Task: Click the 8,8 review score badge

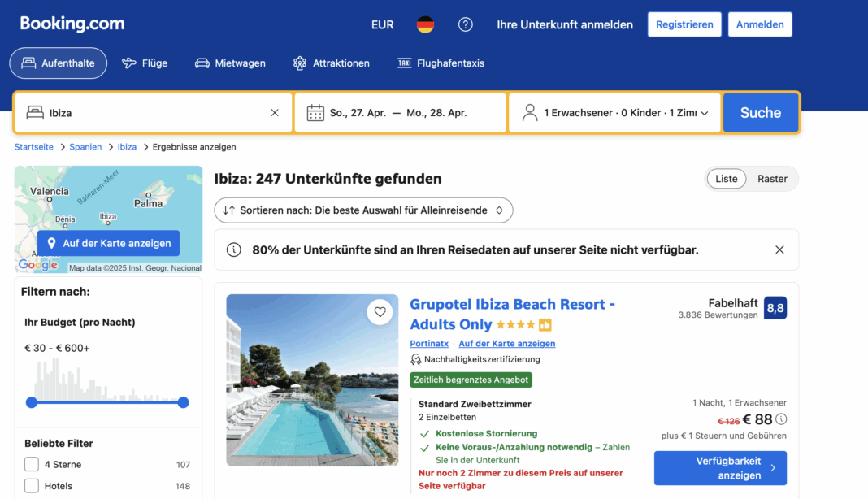Action: [x=775, y=308]
